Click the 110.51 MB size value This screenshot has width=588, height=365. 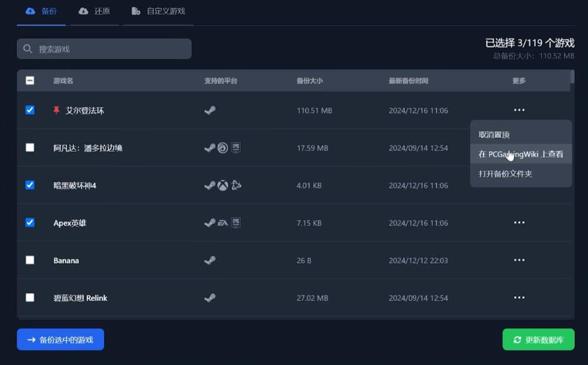[x=314, y=111]
